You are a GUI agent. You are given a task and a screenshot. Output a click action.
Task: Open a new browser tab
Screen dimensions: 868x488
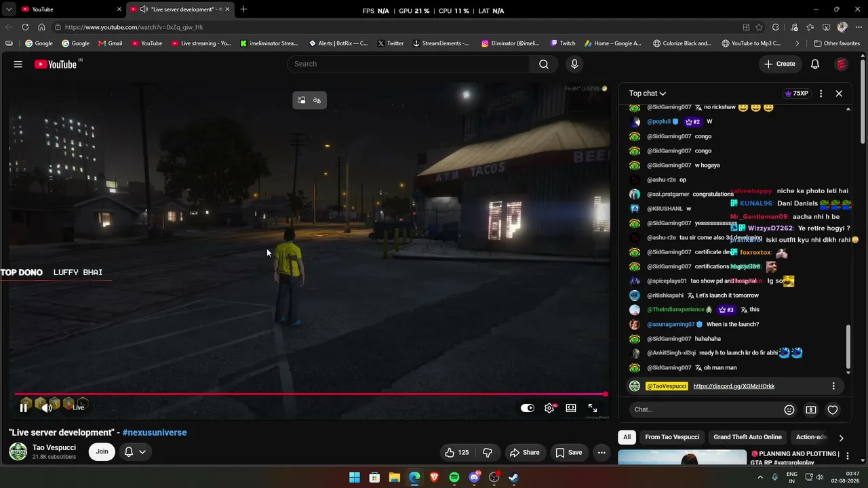pyautogui.click(x=243, y=9)
